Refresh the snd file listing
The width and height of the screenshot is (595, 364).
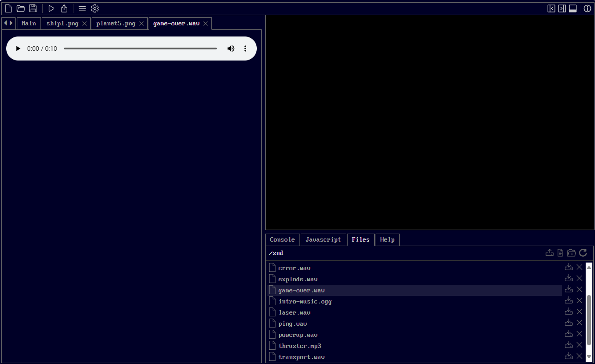click(583, 253)
